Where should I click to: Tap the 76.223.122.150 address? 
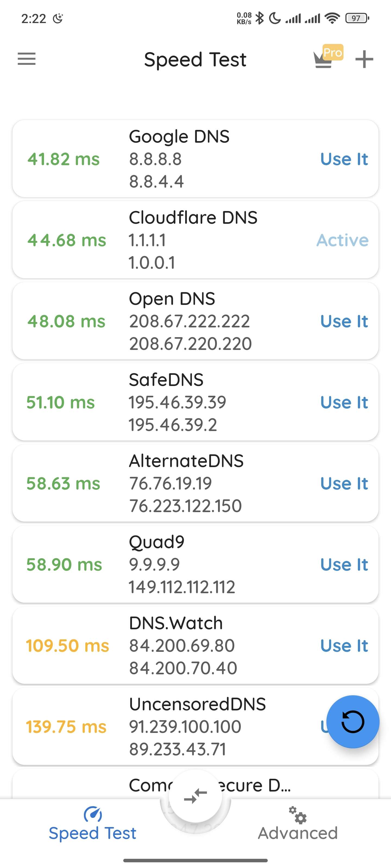(x=185, y=506)
